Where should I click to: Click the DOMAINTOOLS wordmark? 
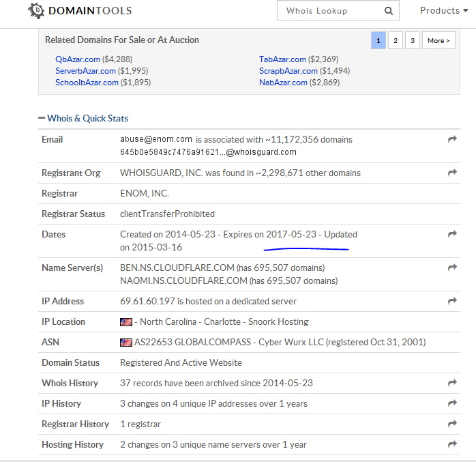pos(90,11)
